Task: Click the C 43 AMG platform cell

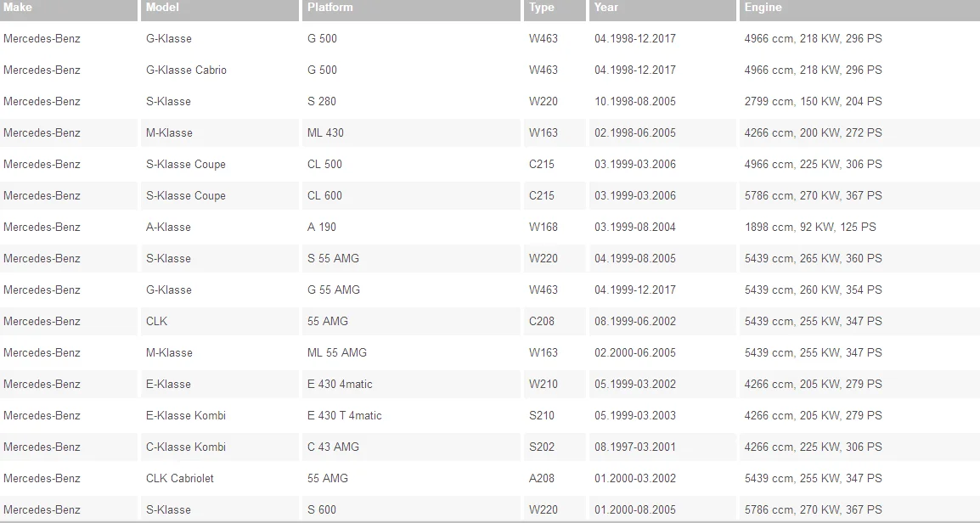Action: pos(411,447)
